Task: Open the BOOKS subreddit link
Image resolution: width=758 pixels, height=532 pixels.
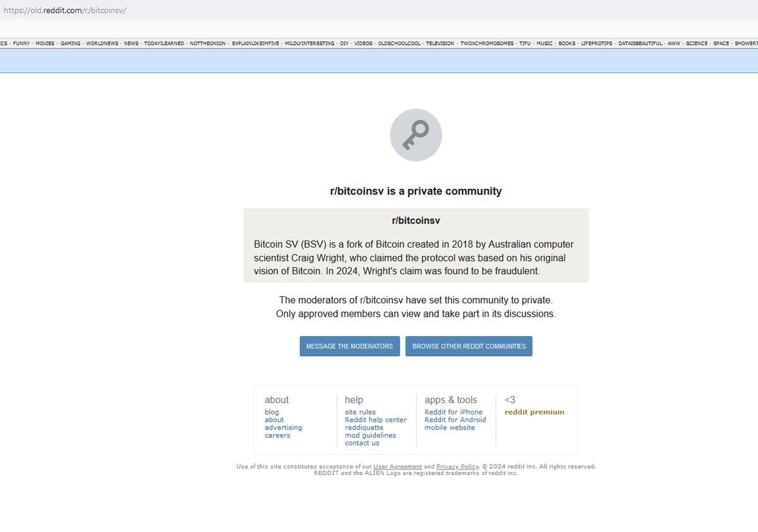Action: (567, 44)
